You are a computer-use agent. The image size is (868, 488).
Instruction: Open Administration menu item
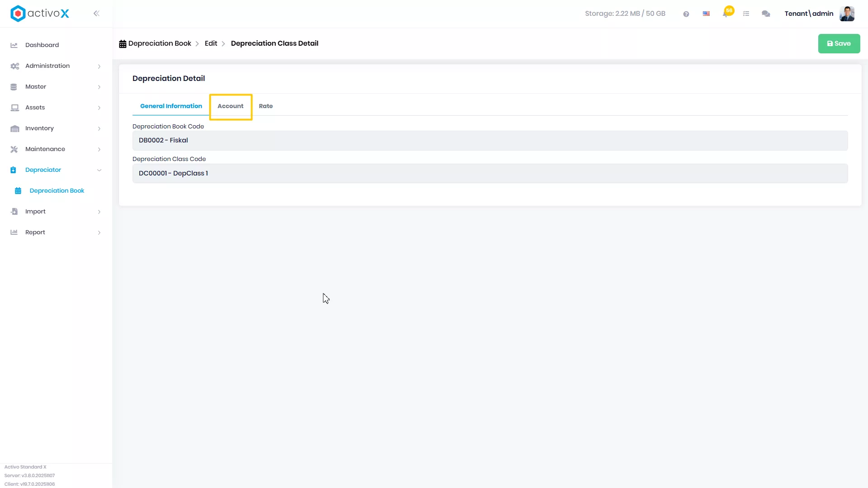tap(47, 66)
